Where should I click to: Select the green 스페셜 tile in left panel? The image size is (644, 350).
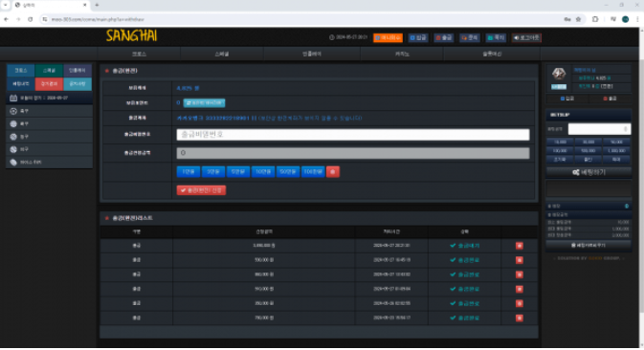[x=49, y=71]
